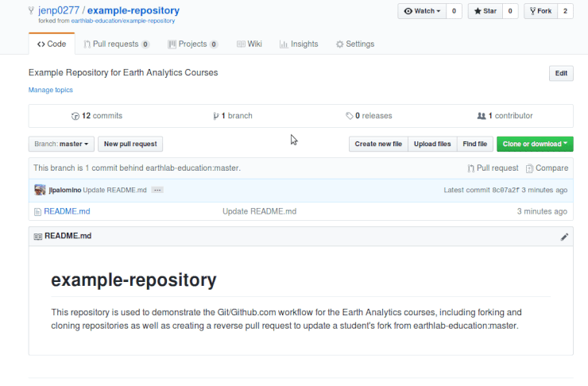
Task: Click the README.md row '3 minutes ago' timestamp
Action: [542, 211]
